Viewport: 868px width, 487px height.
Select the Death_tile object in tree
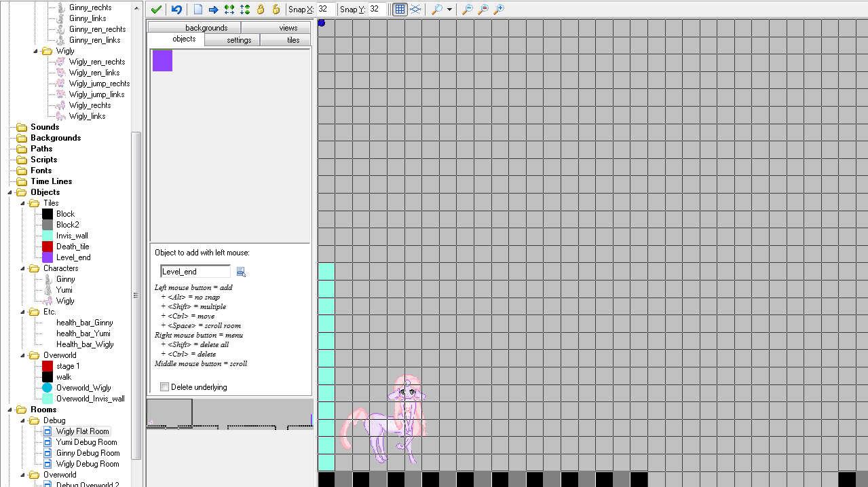coord(72,247)
